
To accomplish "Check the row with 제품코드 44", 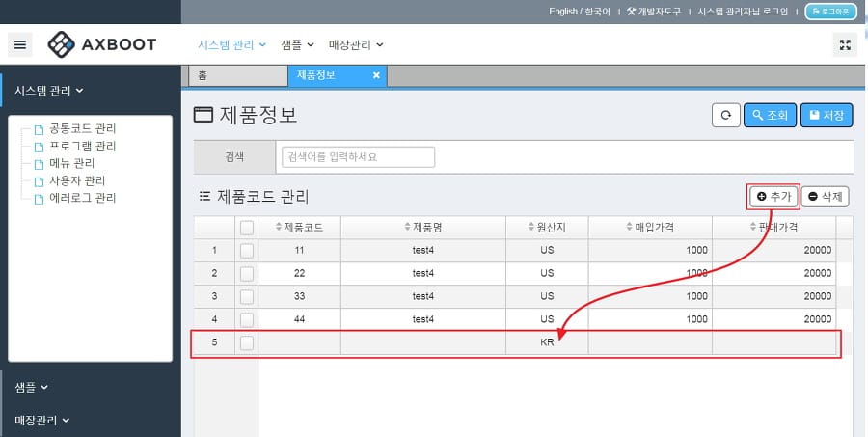I will 247,319.
